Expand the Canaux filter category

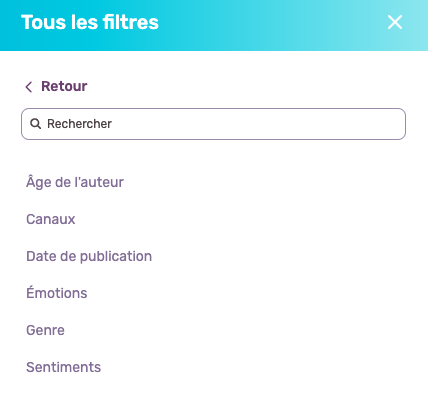tap(51, 219)
